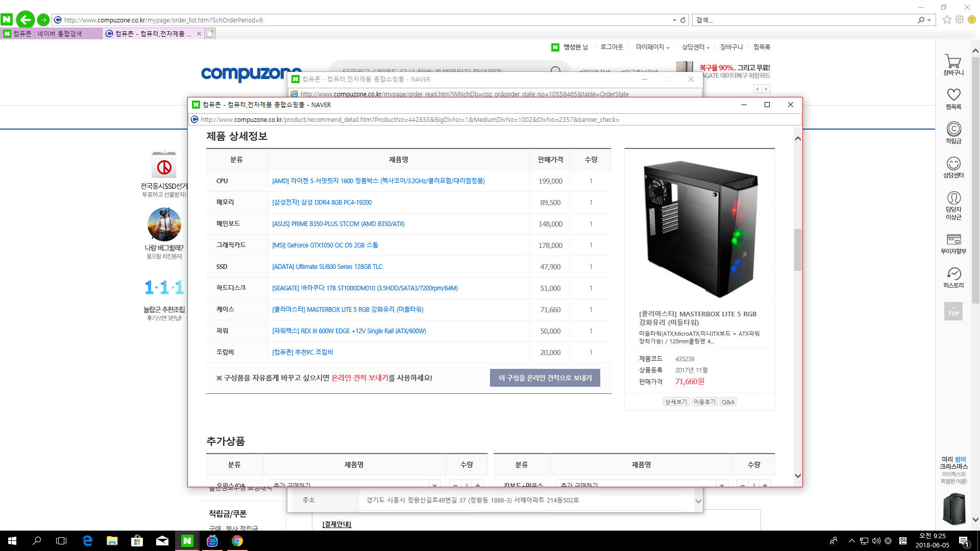Image resolution: width=980 pixels, height=551 pixels.
Task: Open Chrome from the taskbar
Action: (237, 541)
